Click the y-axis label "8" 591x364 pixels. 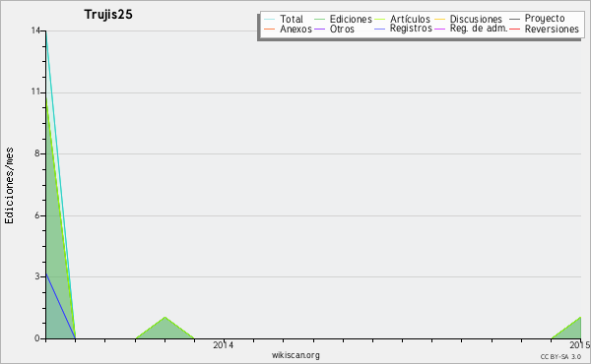pyautogui.click(x=37, y=153)
